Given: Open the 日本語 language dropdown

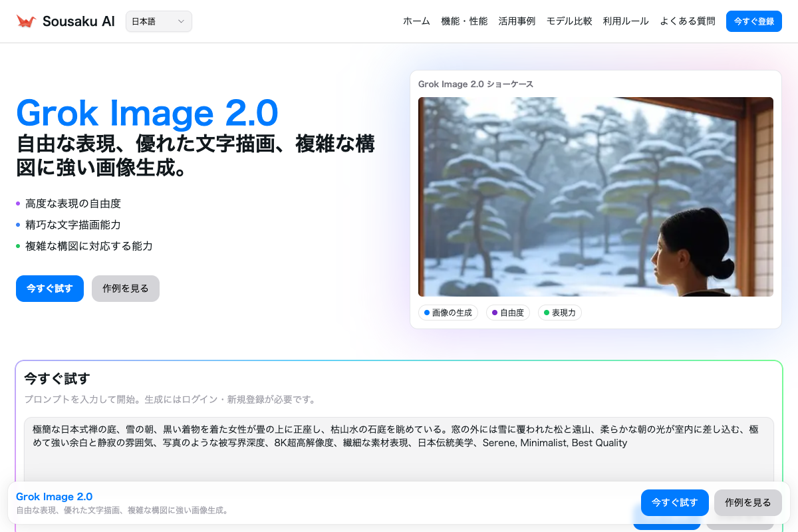Looking at the screenshot, I should (x=158, y=21).
